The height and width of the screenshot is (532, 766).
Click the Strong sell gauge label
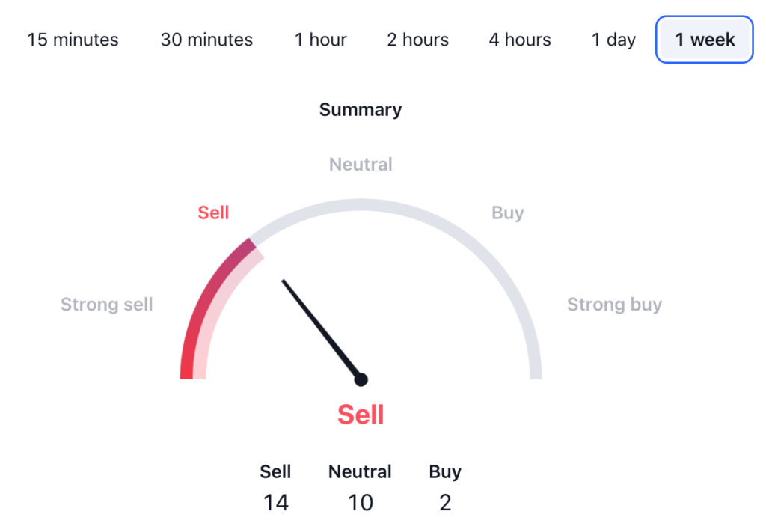click(x=106, y=305)
